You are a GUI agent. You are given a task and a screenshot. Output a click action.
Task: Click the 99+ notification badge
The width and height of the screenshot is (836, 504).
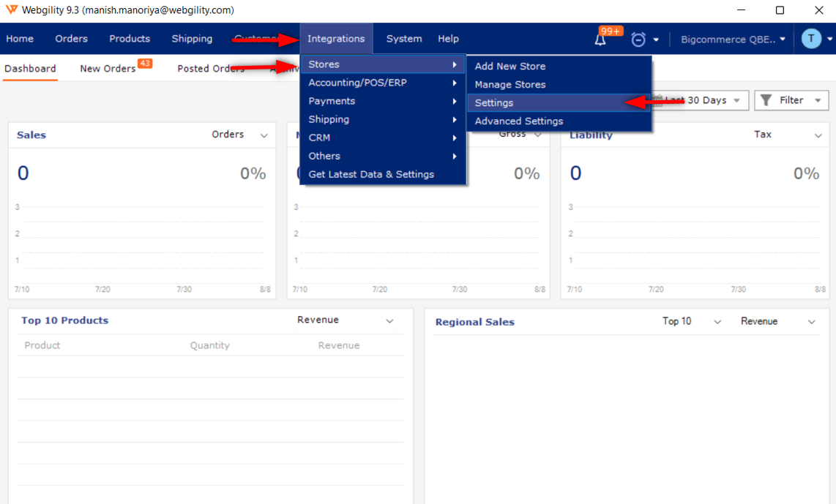point(611,31)
